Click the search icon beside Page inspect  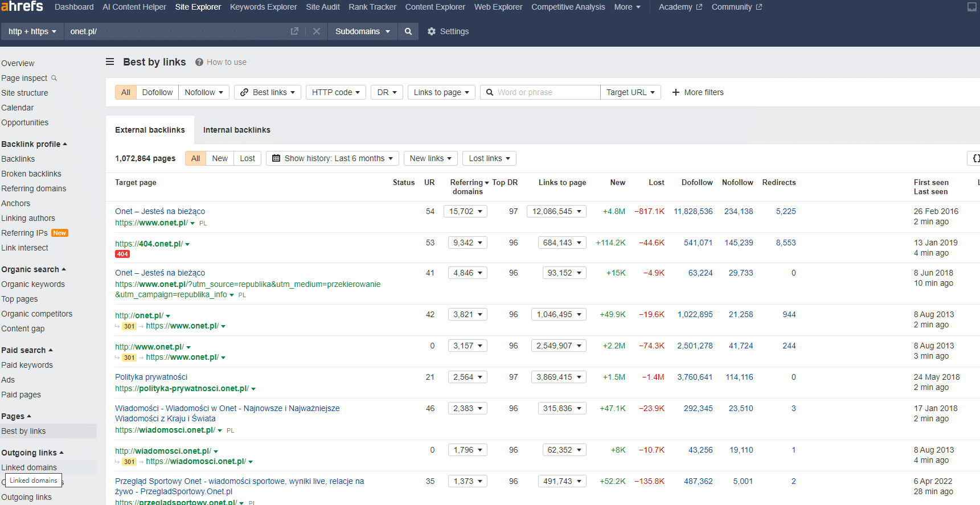tap(54, 78)
